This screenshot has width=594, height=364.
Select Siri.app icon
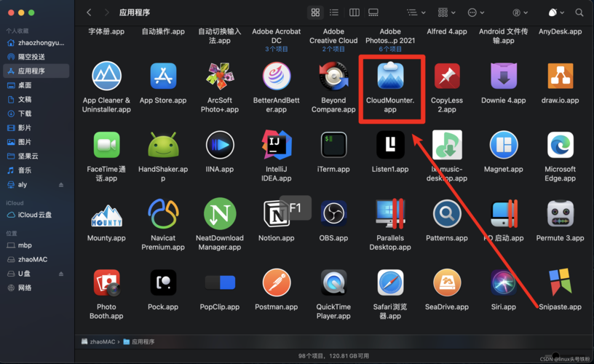[504, 282]
